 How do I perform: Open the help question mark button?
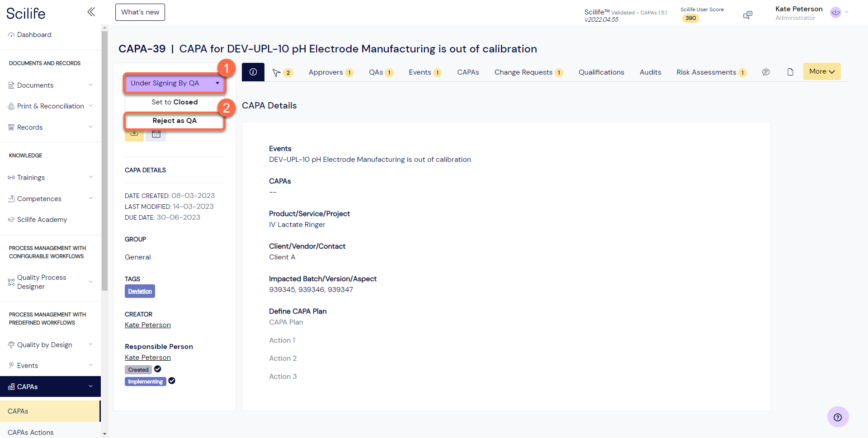tap(838, 417)
